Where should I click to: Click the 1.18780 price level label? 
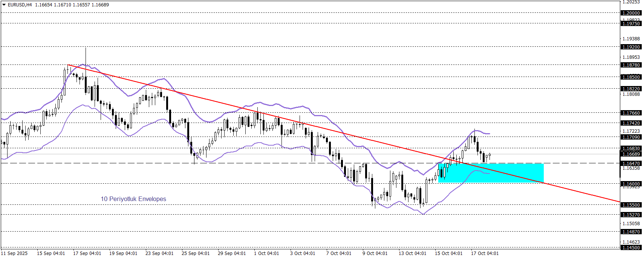631,65
